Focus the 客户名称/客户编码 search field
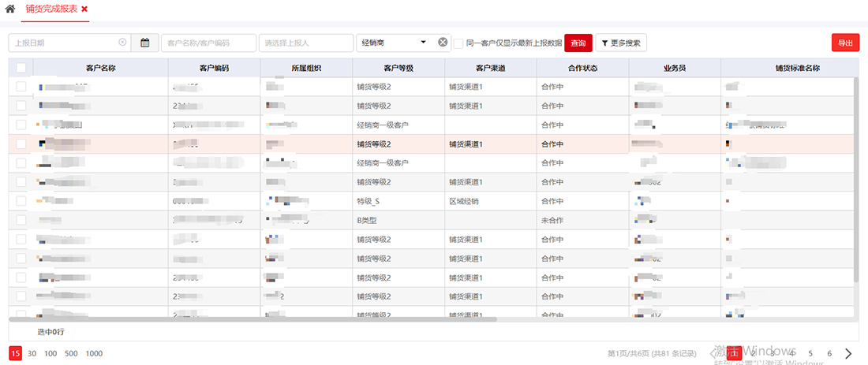This screenshot has width=868, height=365. [208, 43]
